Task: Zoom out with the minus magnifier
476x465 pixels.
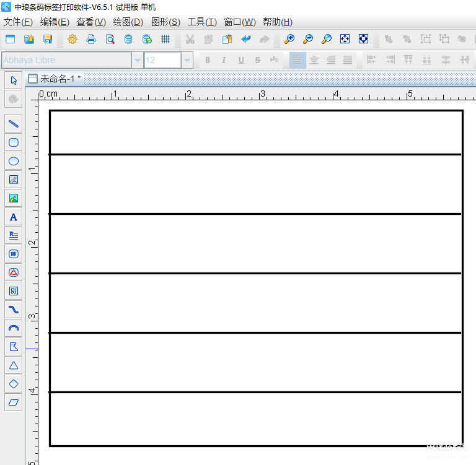Action: click(308, 39)
